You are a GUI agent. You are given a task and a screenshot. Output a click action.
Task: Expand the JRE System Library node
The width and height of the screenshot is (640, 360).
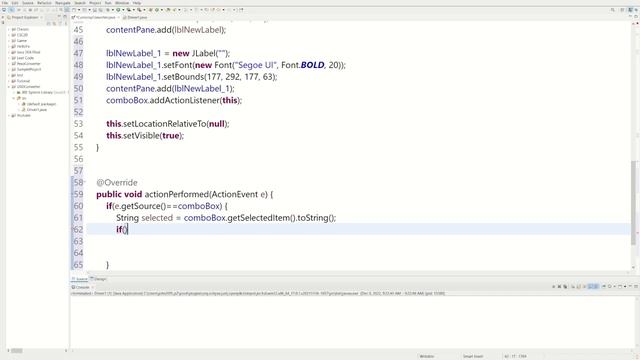click(14, 92)
